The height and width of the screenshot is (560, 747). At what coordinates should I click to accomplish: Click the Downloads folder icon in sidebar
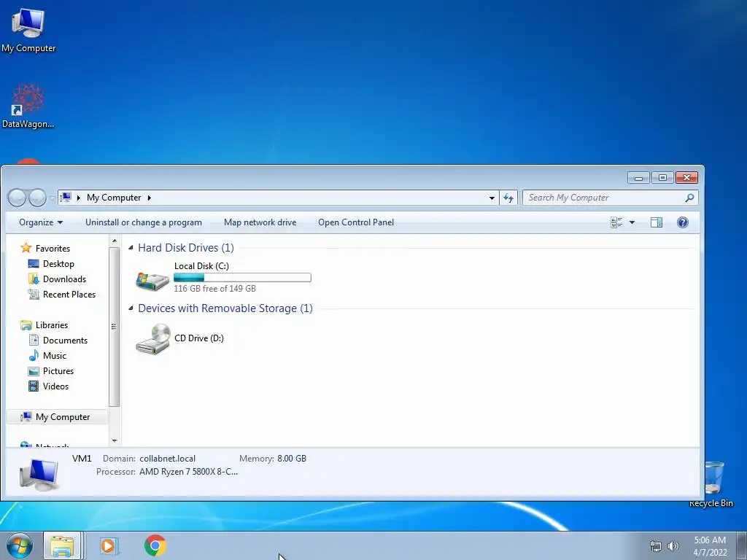(x=34, y=279)
